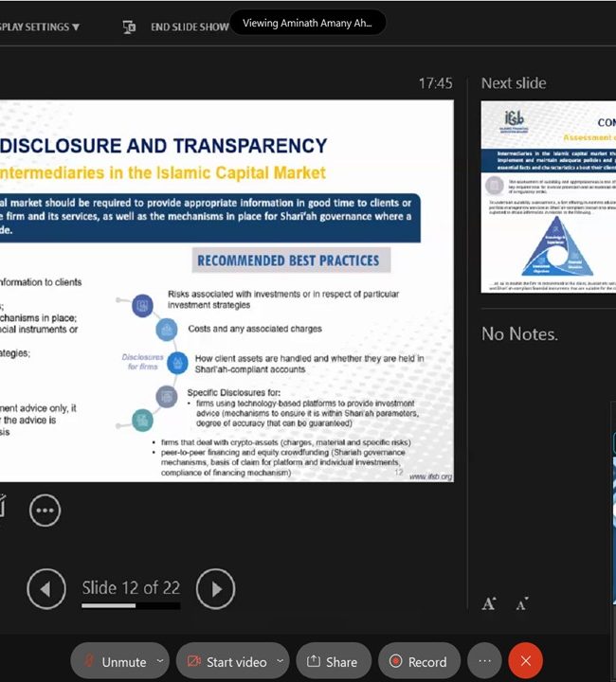Click the costs and charges circle icon

[167, 330]
